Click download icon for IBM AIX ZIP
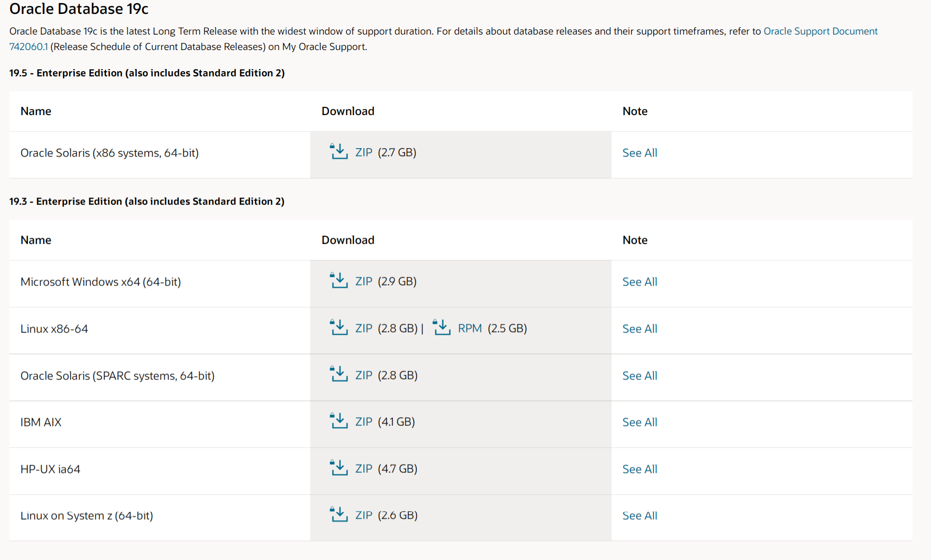 [339, 421]
